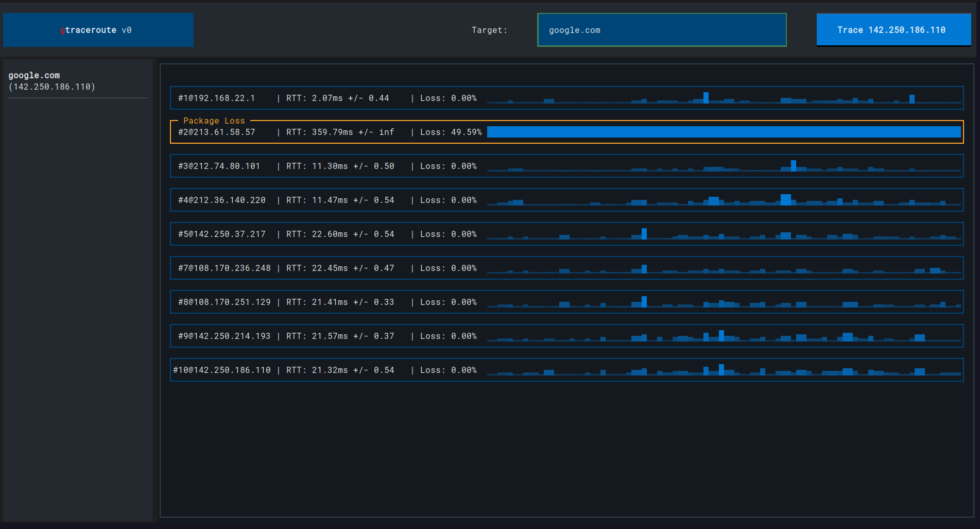
Task: Select hop #1@192.168.22.1 row
Action: tap(566, 98)
